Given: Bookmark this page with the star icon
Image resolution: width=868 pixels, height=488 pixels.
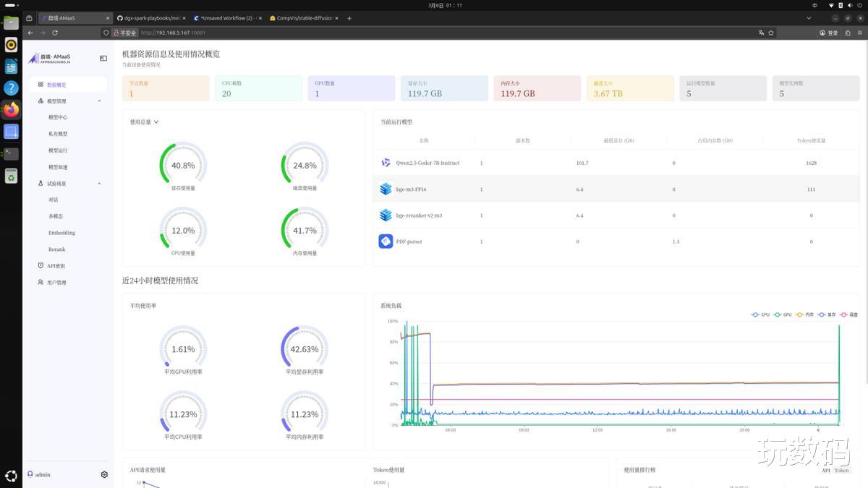Looking at the screenshot, I should (x=771, y=33).
